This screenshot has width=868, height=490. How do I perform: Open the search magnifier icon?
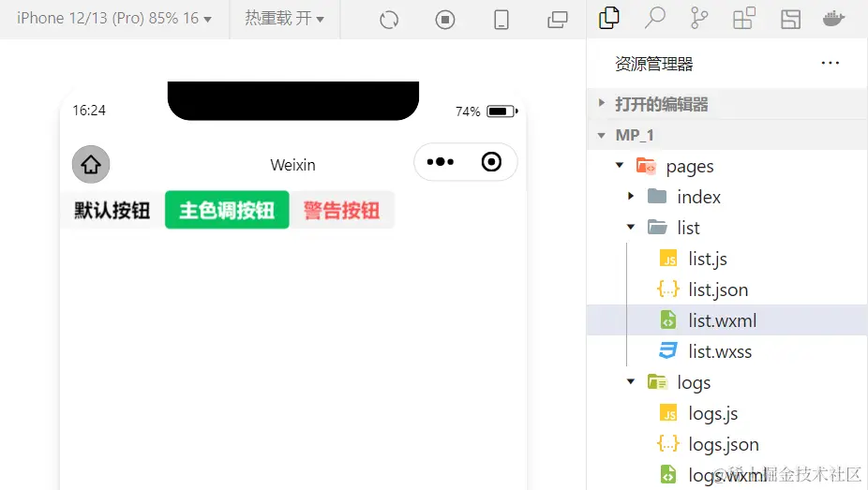(654, 18)
